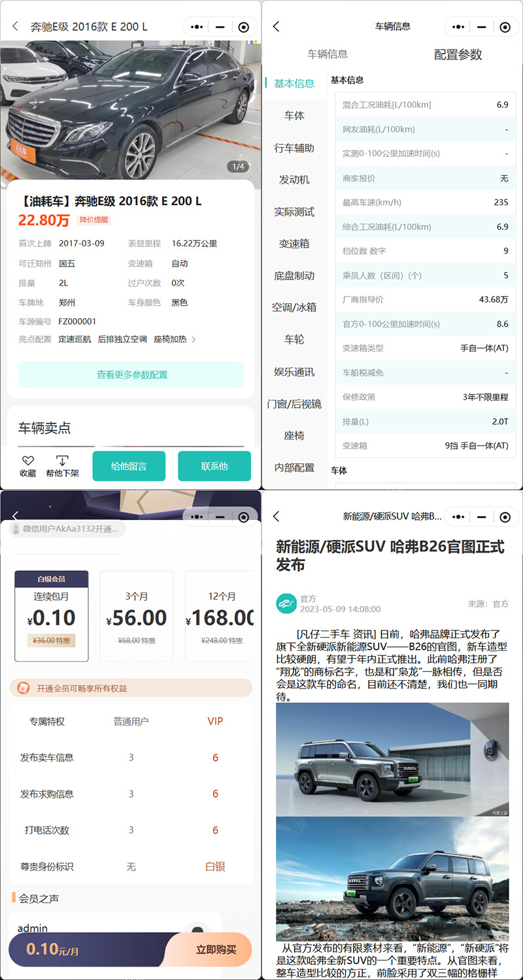
Task: Open the three-dot menu on 车辆信息 page
Action: (458, 27)
